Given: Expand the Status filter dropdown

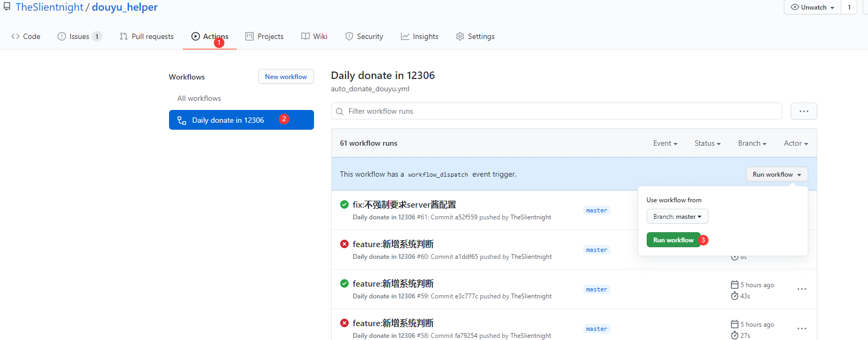Looking at the screenshot, I should point(708,143).
